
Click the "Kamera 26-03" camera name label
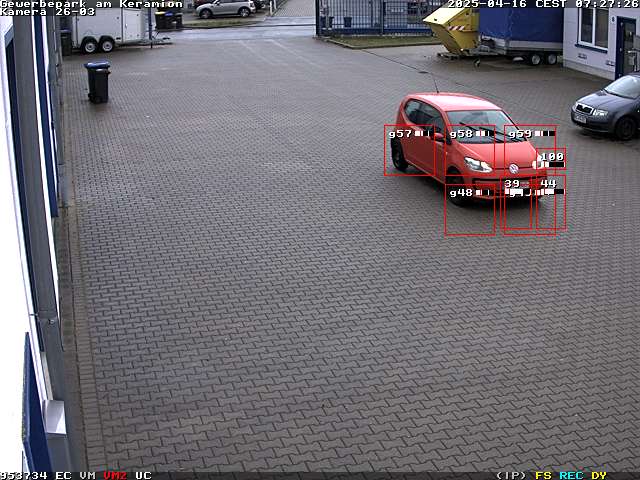click(48, 12)
